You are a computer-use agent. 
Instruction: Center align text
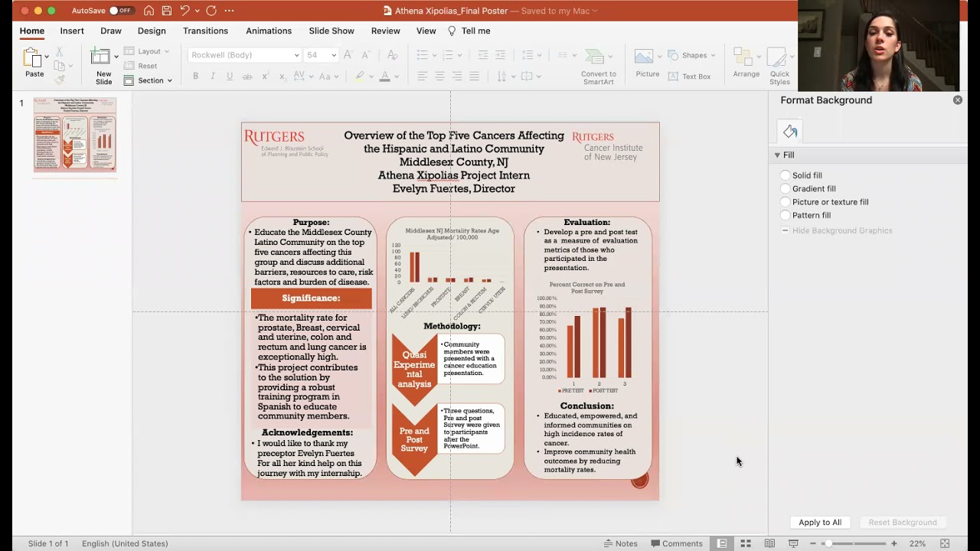[439, 77]
